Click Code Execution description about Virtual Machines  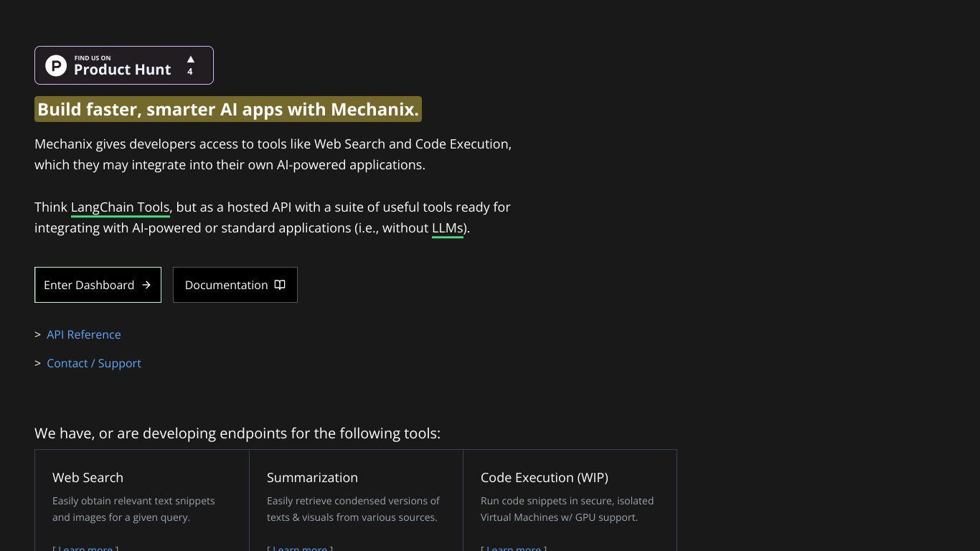(567, 509)
